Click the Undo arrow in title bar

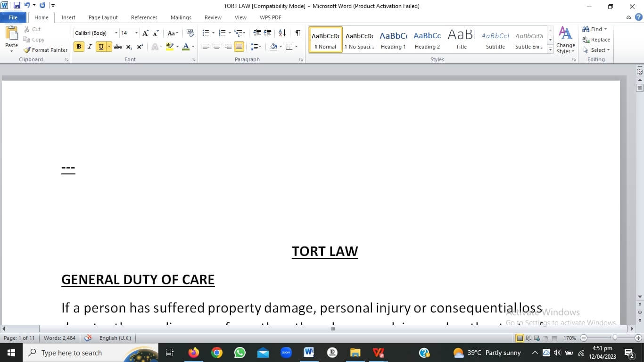pos(27,6)
